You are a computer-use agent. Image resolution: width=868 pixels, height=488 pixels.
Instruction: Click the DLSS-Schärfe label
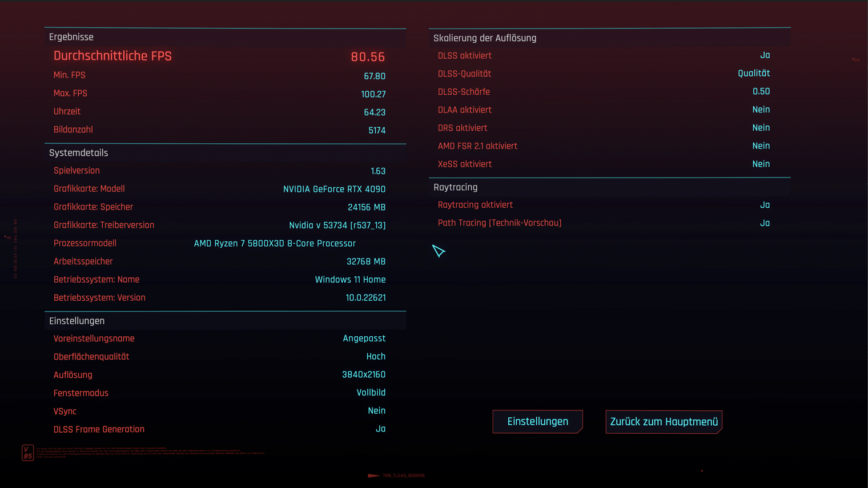click(x=464, y=92)
